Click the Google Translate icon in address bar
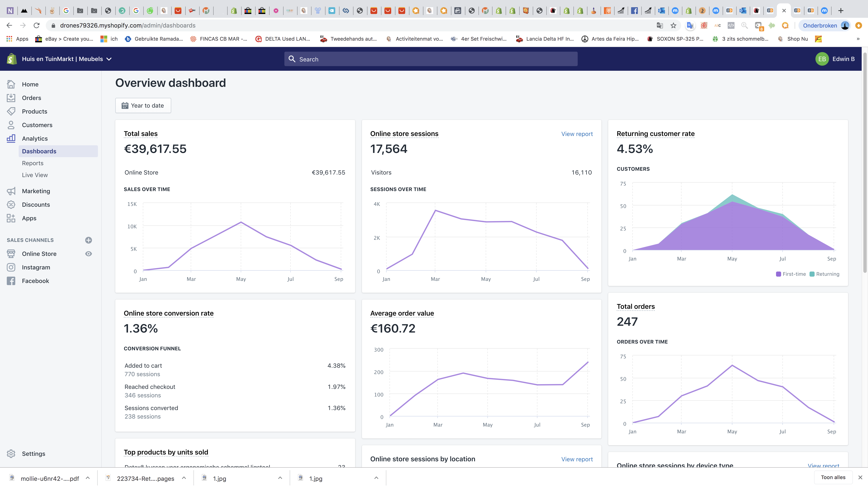This screenshot has height=488, width=868. pyautogui.click(x=660, y=25)
